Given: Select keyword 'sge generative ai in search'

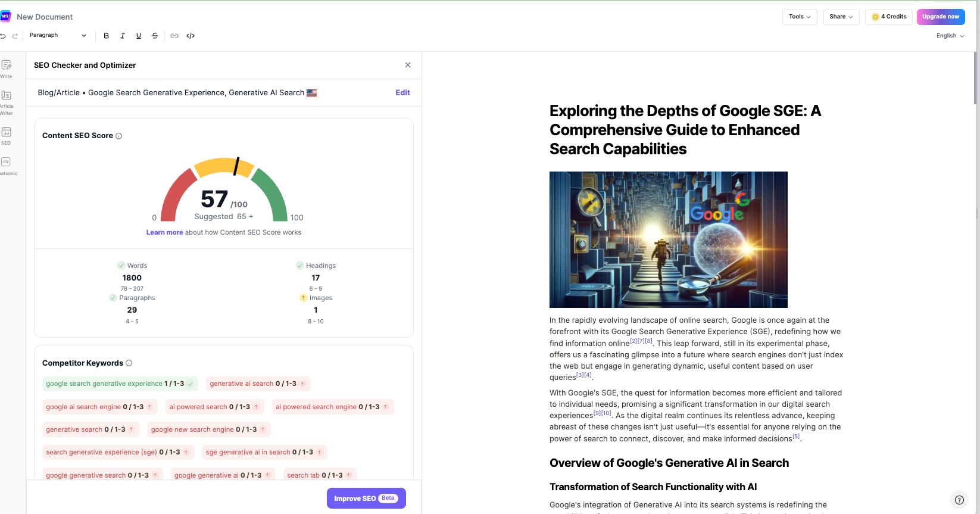Looking at the screenshot, I should coord(264,452).
